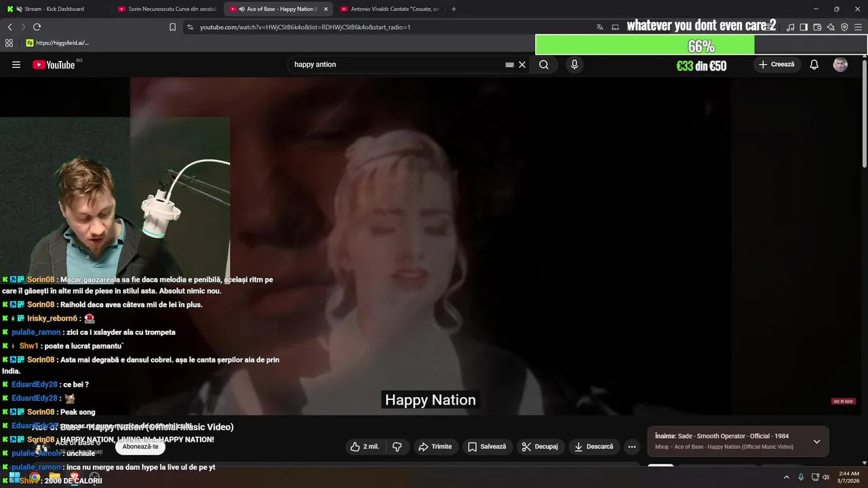Image resolution: width=868 pixels, height=488 pixels.
Task: Dislike the Happy Nation video
Action: pyautogui.click(x=397, y=447)
